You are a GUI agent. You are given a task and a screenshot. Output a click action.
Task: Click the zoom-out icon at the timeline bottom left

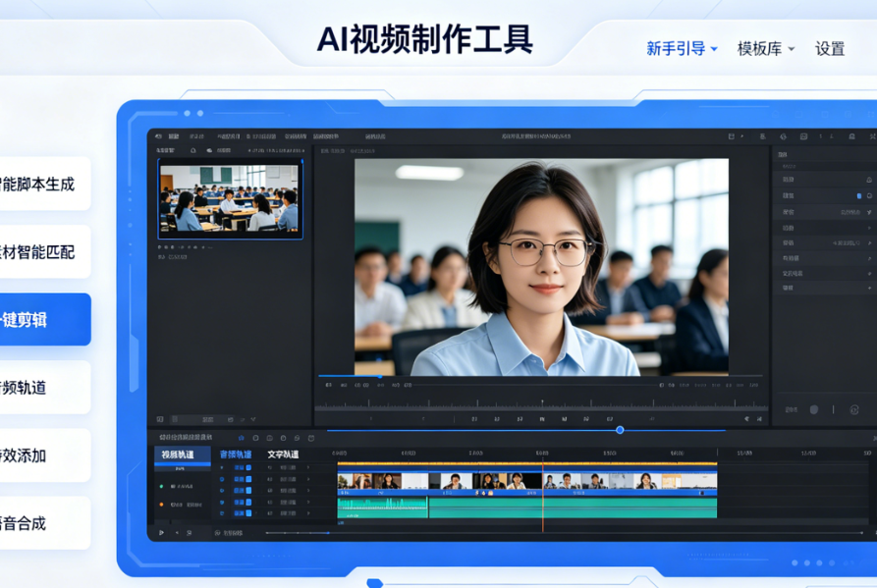tap(177, 533)
